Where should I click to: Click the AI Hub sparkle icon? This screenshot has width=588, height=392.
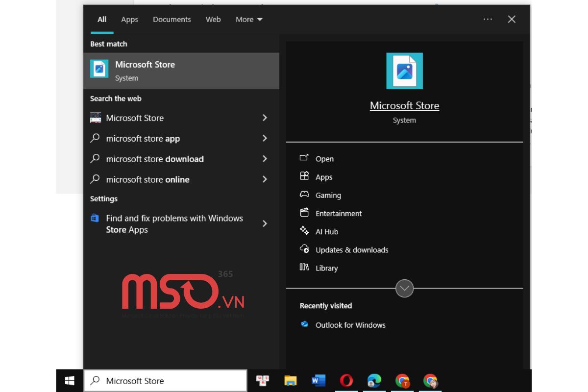(304, 231)
